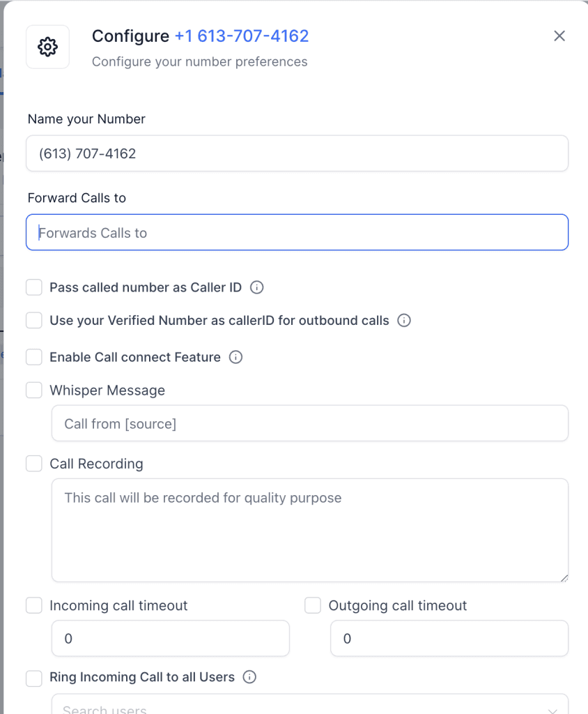Click the gear settings icon in header
Viewport: 588px width, 714px height.
[x=47, y=47]
